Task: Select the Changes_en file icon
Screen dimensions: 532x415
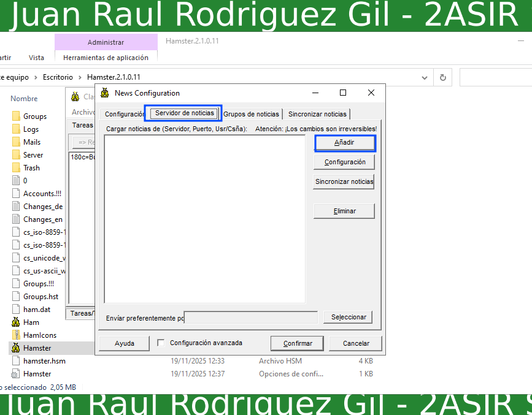Action: [16, 219]
